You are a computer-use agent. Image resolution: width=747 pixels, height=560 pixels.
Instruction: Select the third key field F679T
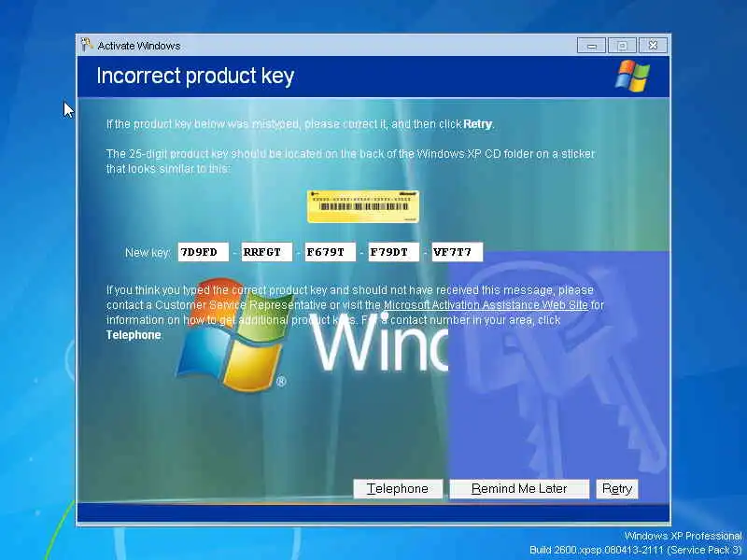pyautogui.click(x=331, y=252)
